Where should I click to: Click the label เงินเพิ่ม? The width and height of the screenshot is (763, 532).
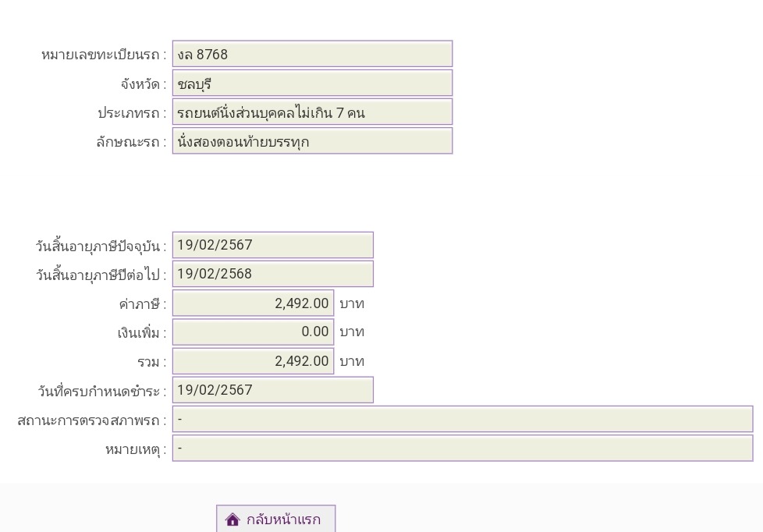point(142,333)
